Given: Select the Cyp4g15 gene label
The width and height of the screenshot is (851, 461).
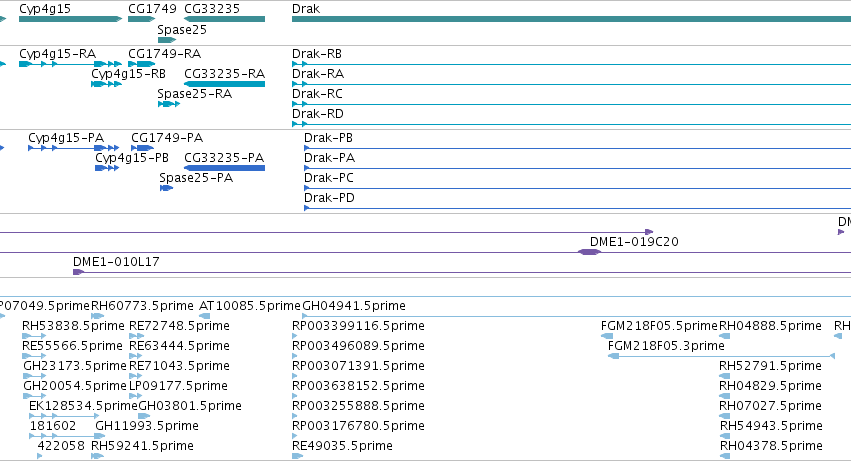Looking at the screenshot, I should tap(45, 9).
